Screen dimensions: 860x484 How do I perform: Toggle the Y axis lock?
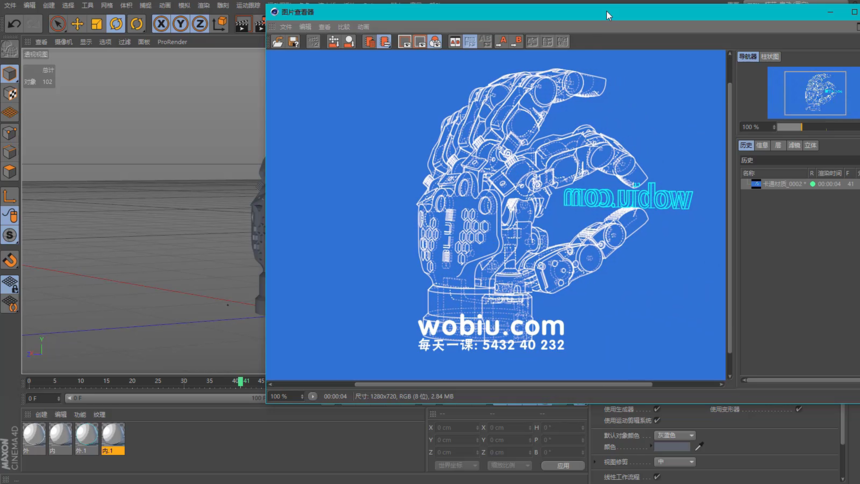pos(180,24)
